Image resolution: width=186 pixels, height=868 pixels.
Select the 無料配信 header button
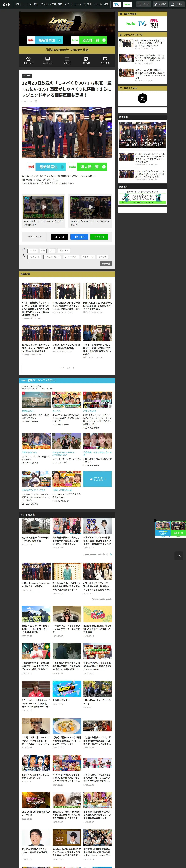(x=160, y=4)
